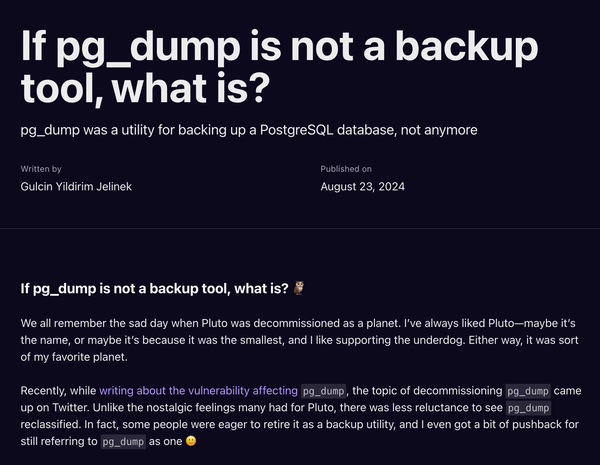Click the owl emoji beside the section heading
This screenshot has height=465, width=600.
[298, 290]
